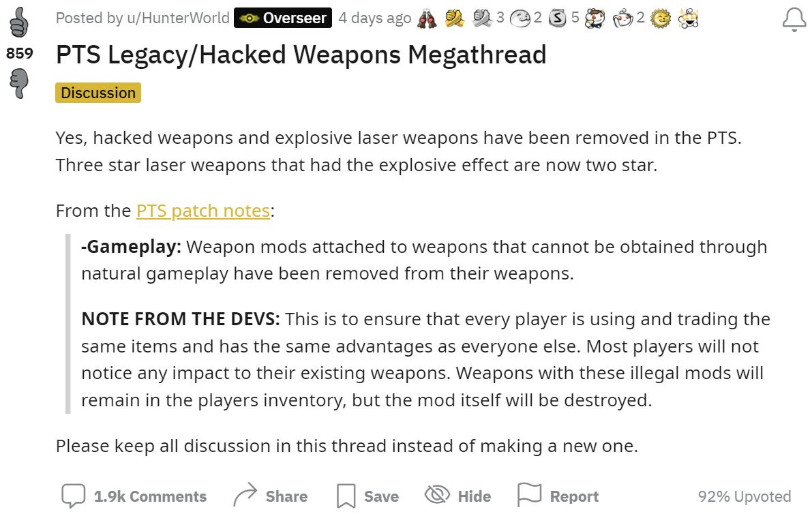812x527 pixels.
Task: Click the sleeping seal award icon
Action: 520,18
